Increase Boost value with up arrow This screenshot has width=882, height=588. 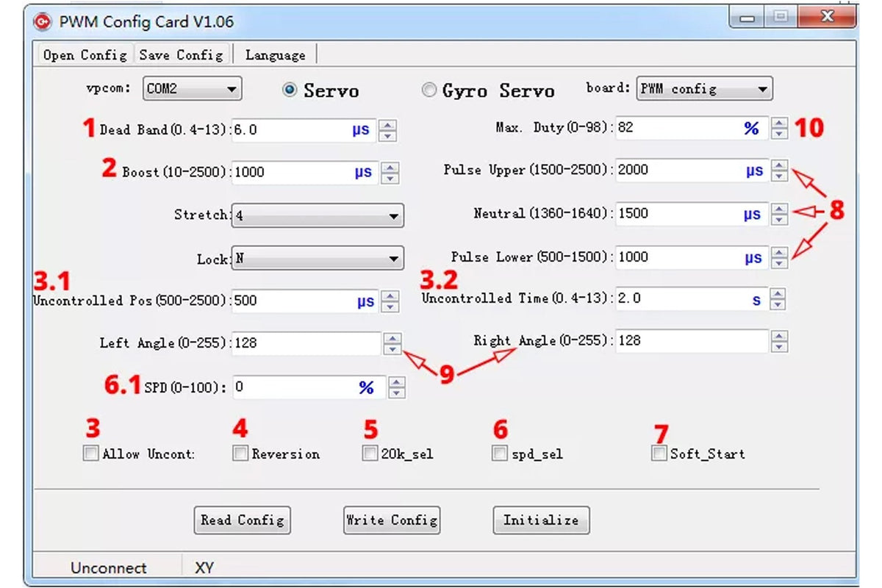coord(390,168)
